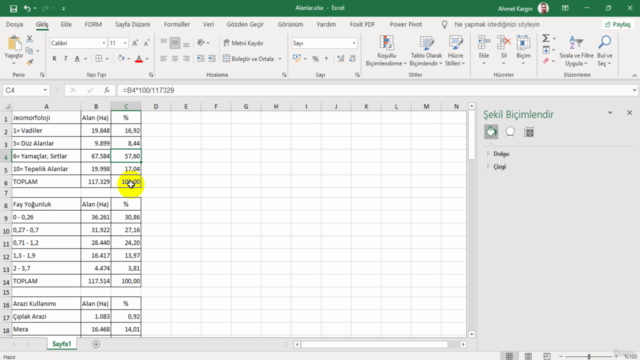
Task: Click the Format Painter brush icon
Action: point(29,62)
